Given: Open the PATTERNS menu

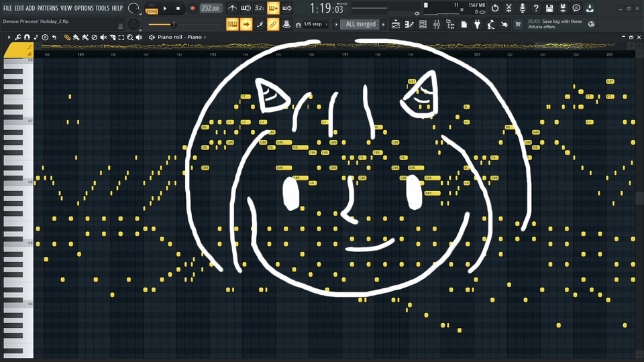Looking at the screenshot, I should point(48,8).
